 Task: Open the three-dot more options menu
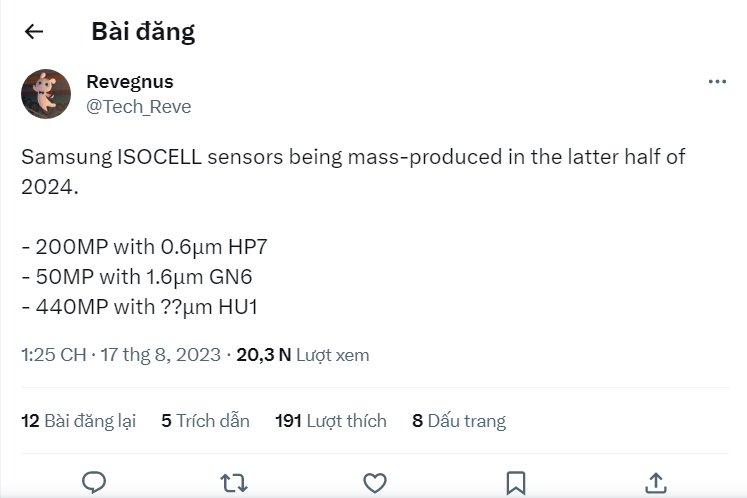pos(717,82)
